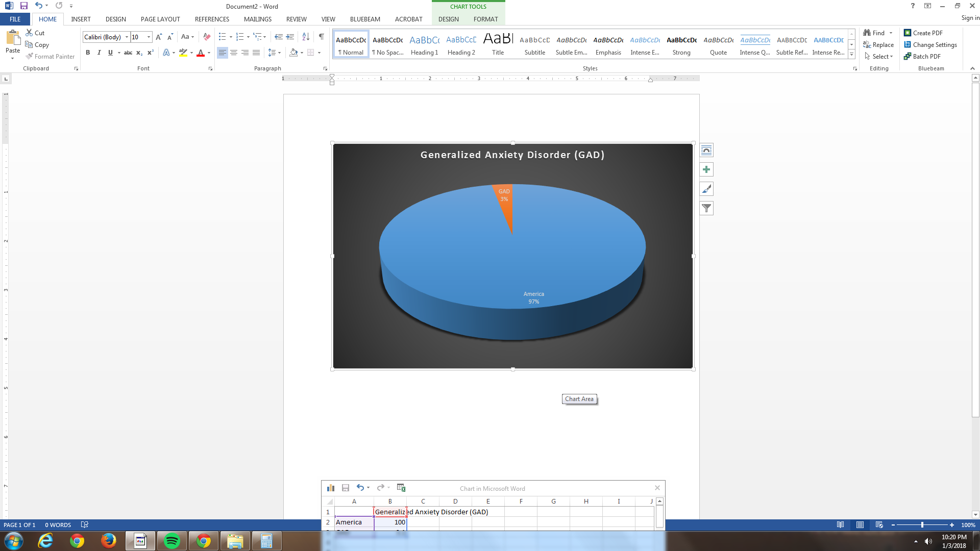This screenshot has height=551, width=980.
Task: Toggle Bold formatting
Action: pyautogui.click(x=88, y=53)
